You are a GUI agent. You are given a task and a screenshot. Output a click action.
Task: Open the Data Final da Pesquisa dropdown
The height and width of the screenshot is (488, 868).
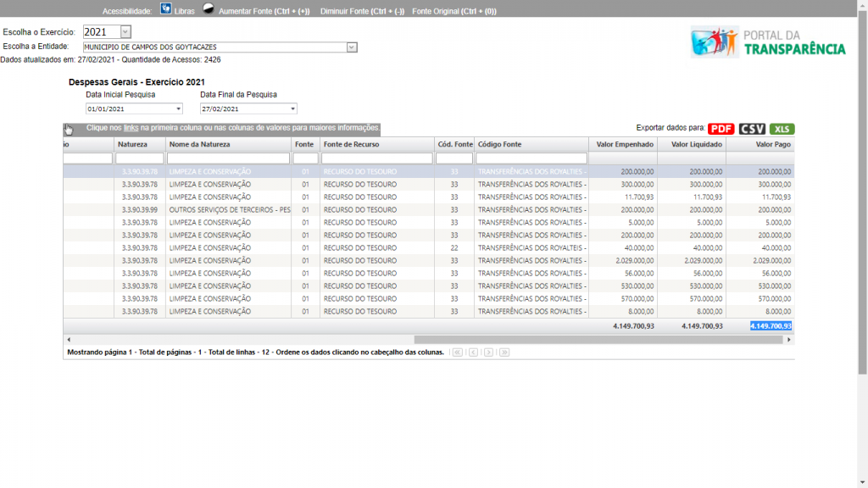point(292,109)
